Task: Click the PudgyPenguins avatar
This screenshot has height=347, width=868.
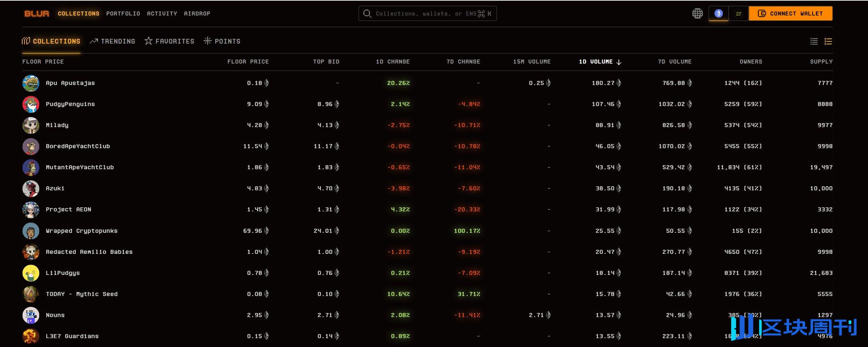Action: tap(31, 104)
